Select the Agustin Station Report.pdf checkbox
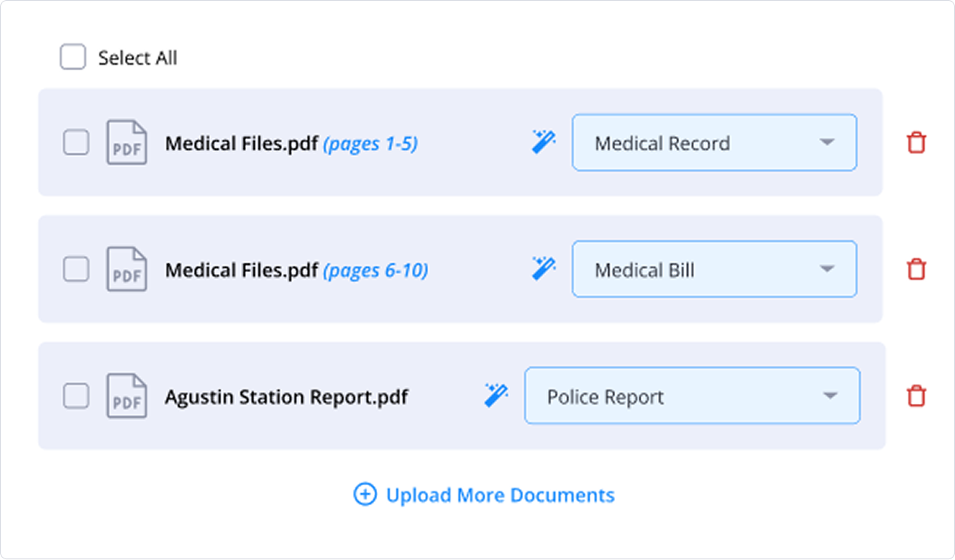The image size is (955, 560). coord(76,395)
